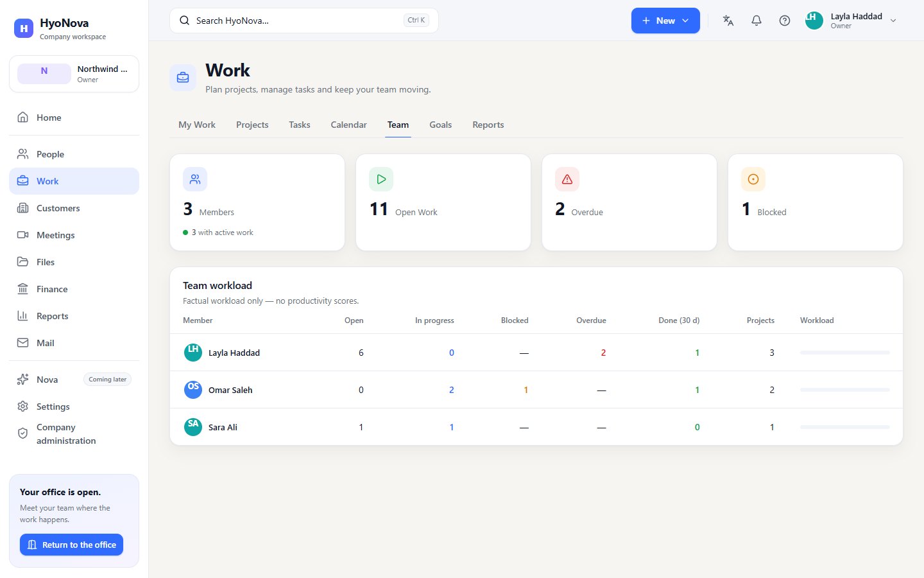Click the In progress column header
924x578 pixels.
[x=434, y=320]
